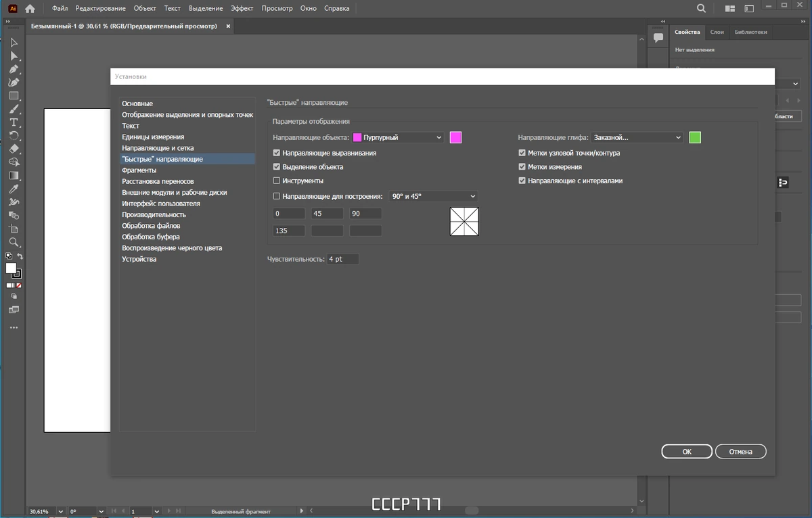Change the screen mode
The image size is (812, 518).
(14, 309)
